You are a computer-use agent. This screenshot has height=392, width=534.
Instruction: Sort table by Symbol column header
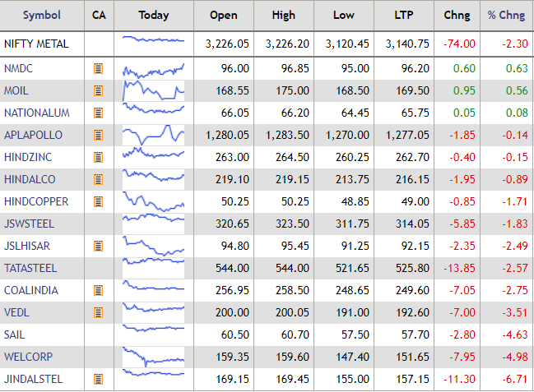click(x=41, y=15)
